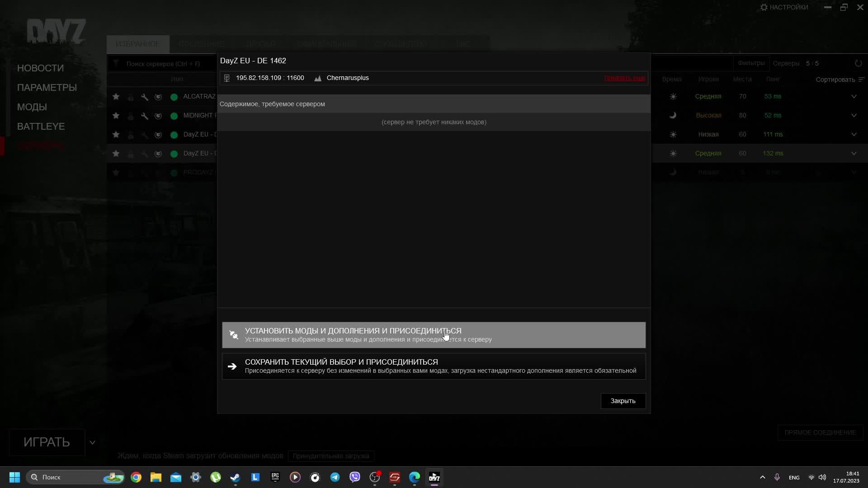
Task: Select the wrench icon on MIDNIGHT server row
Action: point(144,116)
